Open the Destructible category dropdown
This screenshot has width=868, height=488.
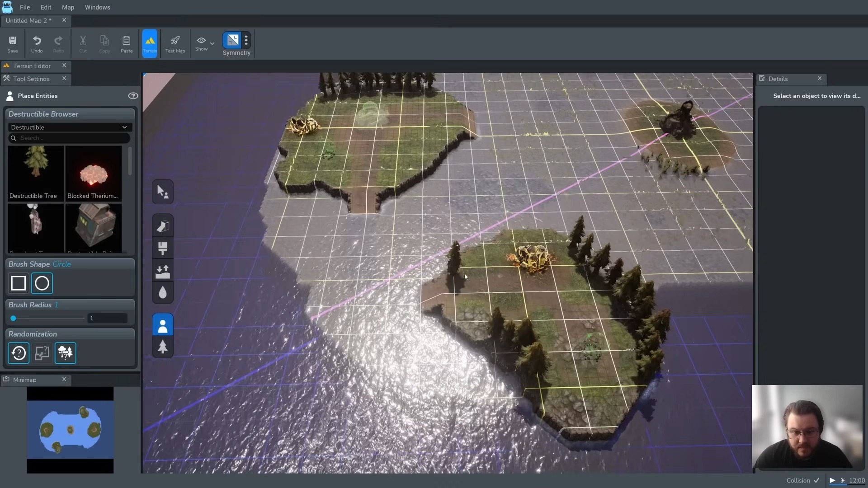click(70, 127)
